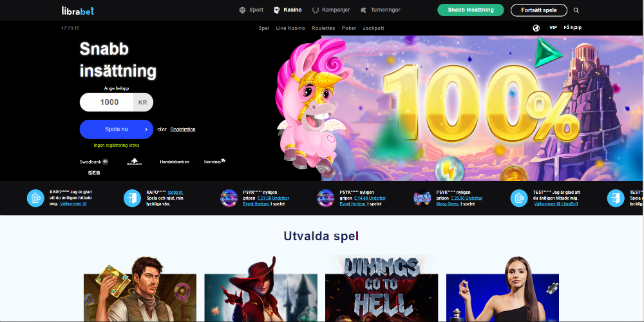
Task: Click the Snabb insättning hero heading
Action: pyautogui.click(x=118, y=60)
